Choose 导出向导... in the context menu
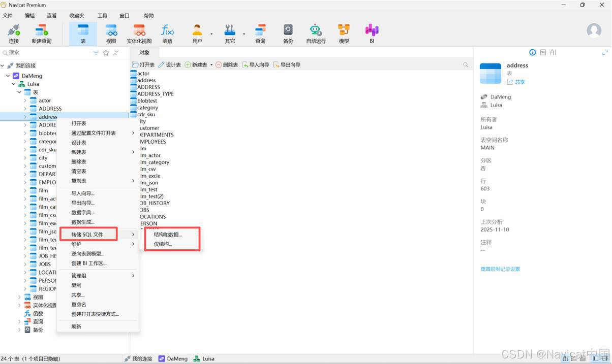The image size is (612, 364). pyautogui.click(x=83, y=203)
